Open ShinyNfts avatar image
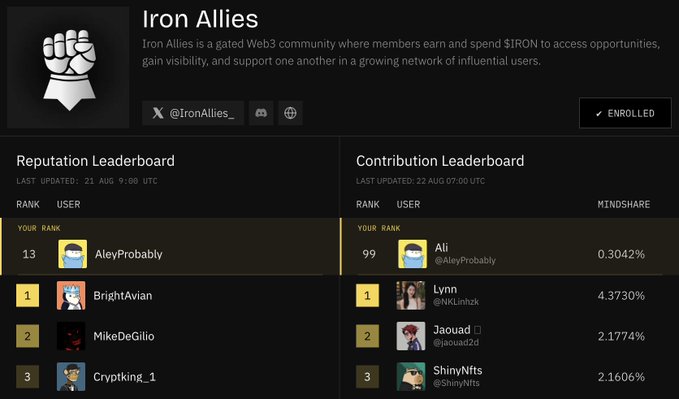Image resolution: width=679 pixels, height=399 pixels. point(411,376)
